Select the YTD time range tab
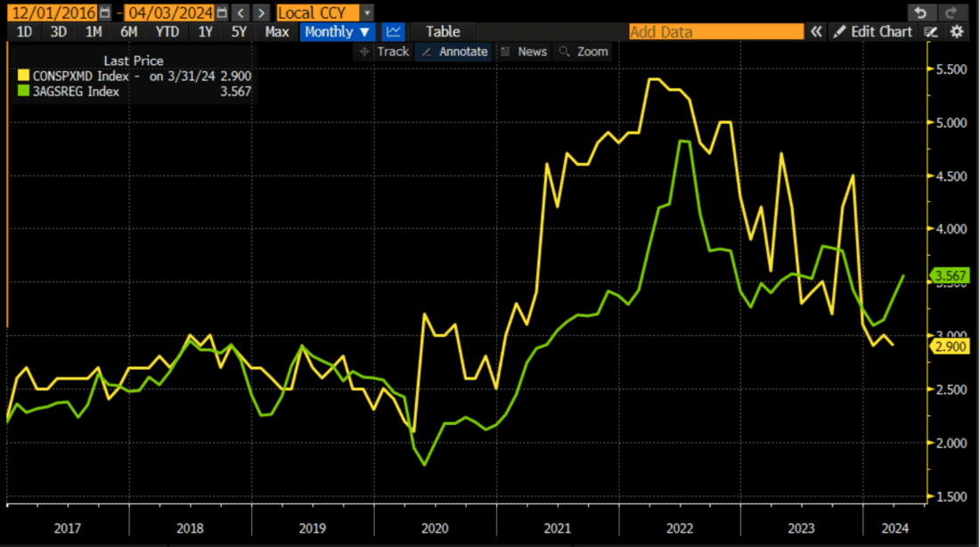Screen dimensions: 980x547 pyautogui.click(x=167, y=31)
